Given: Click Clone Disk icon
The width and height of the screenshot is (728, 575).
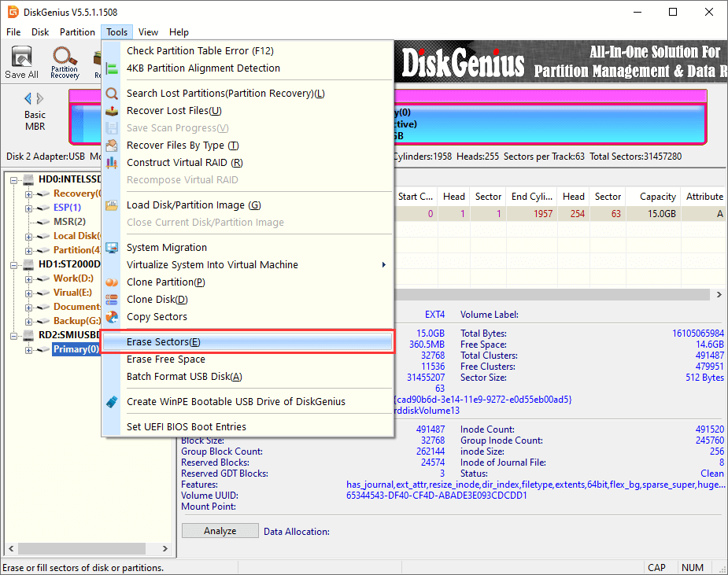Looking at the screenshot, I should [x=112, y=300].
